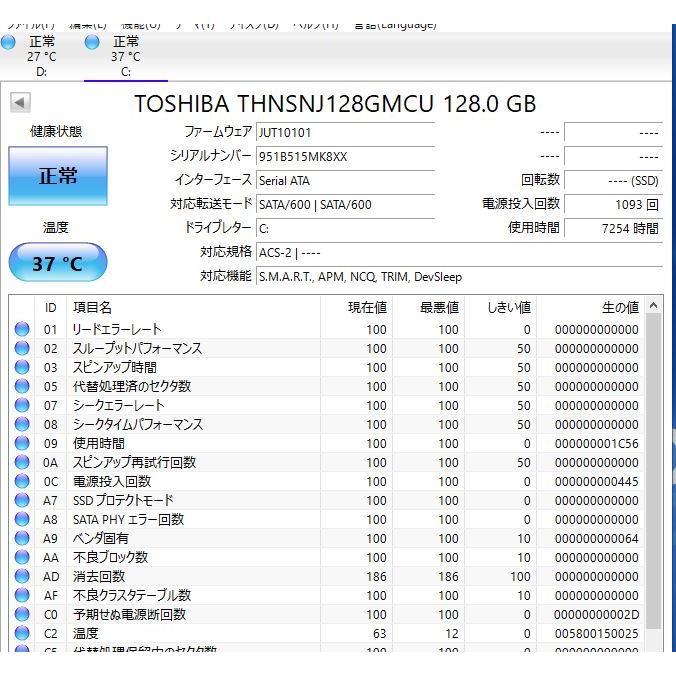Click status icon for ID 01 row
Screen dimensions: 676x676
point(22,329)
